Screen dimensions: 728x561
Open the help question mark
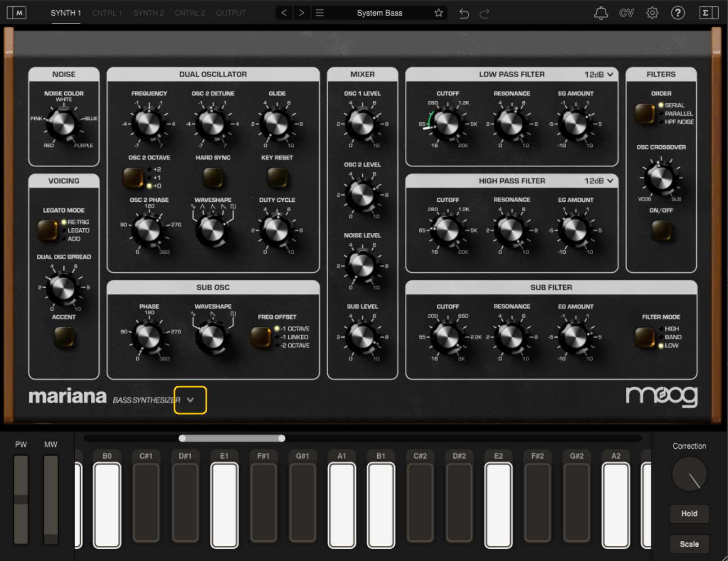tap(678, 13)
